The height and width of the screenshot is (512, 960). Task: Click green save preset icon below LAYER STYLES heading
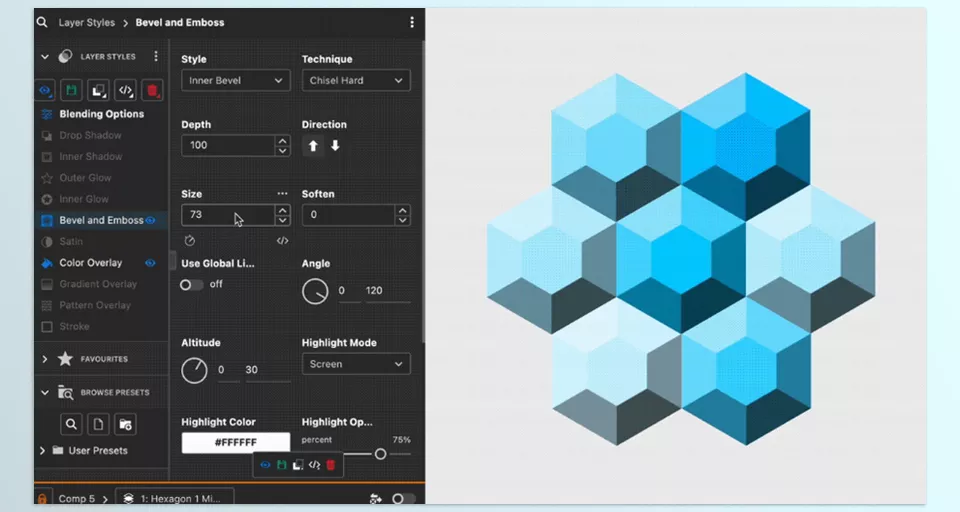coord(72,91)
